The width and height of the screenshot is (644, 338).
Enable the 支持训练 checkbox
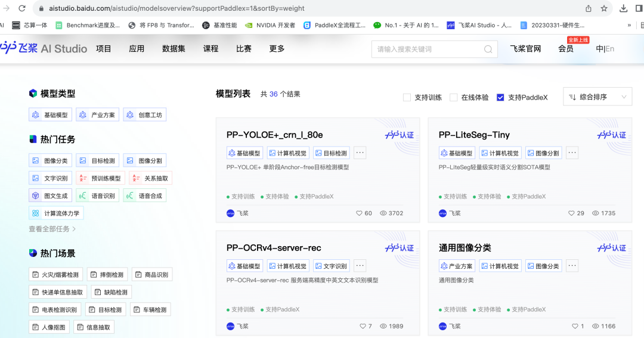[407, 97]
